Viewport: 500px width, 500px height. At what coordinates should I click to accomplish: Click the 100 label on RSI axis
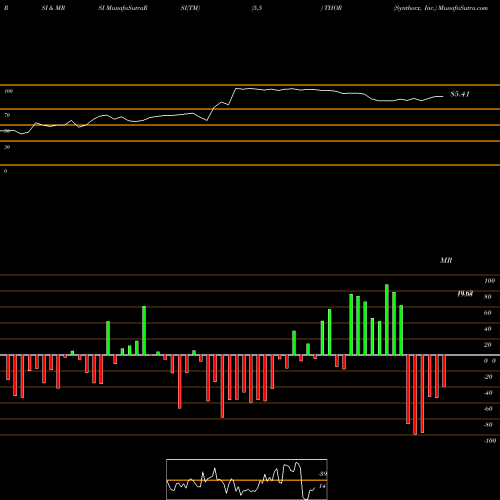(x=8, y=91)
